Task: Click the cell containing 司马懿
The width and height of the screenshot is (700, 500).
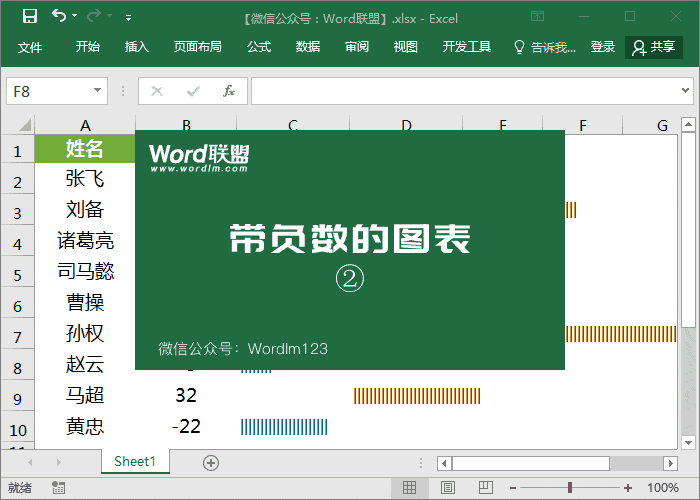Action: point(85,271)
